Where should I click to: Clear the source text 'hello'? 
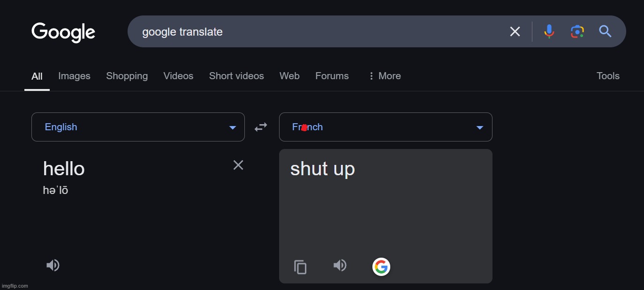(238, 165)
